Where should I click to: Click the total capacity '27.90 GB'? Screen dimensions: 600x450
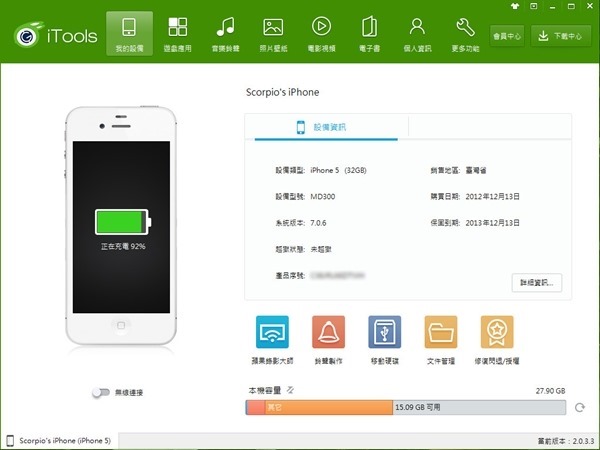click(550, 391)
